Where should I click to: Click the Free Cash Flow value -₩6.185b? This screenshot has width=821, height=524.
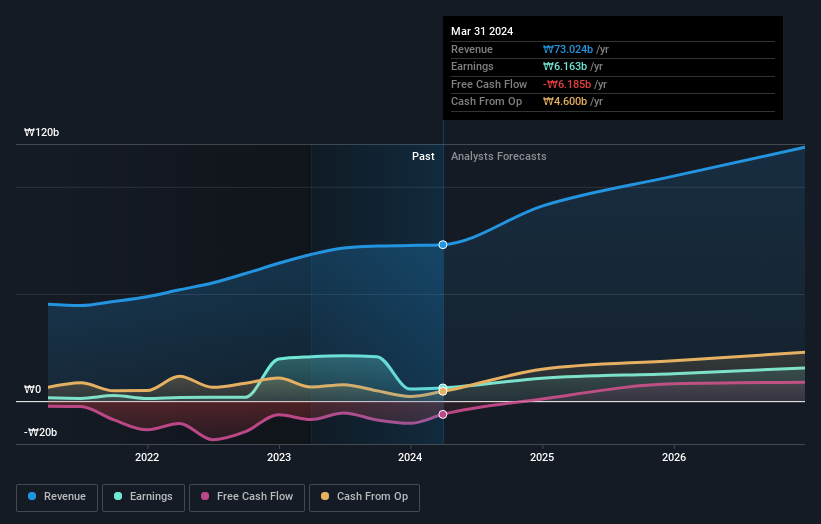(x=567, y=84)
